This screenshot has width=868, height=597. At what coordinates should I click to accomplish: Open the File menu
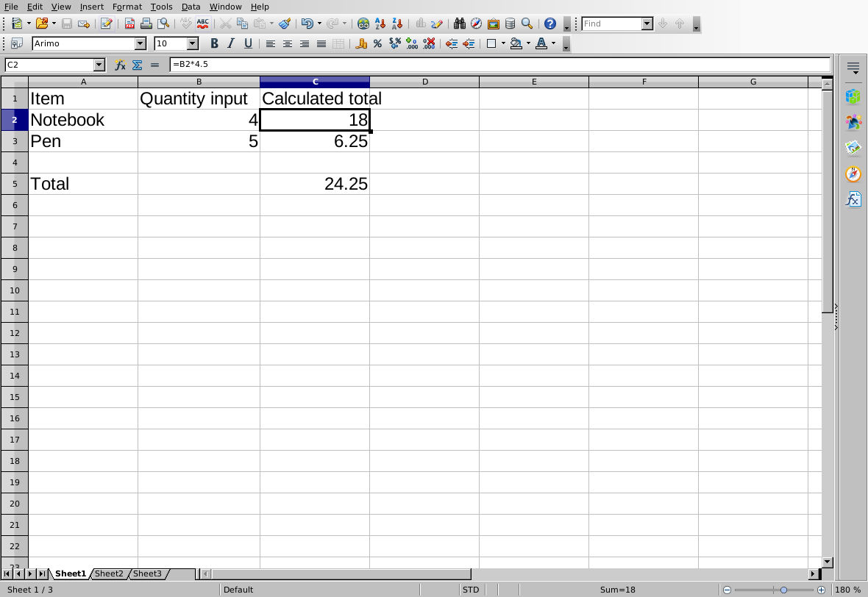coord(11,7)
